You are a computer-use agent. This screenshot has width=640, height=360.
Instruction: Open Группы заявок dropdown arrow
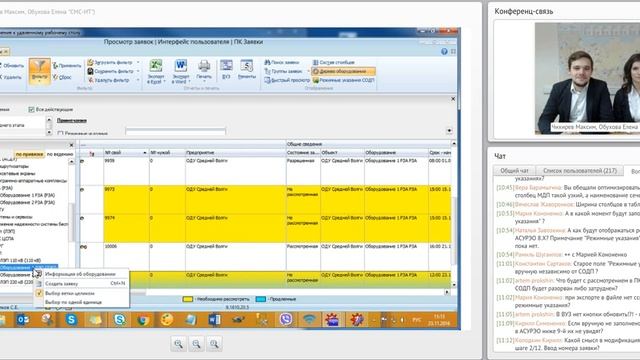[x=308, y=71]
